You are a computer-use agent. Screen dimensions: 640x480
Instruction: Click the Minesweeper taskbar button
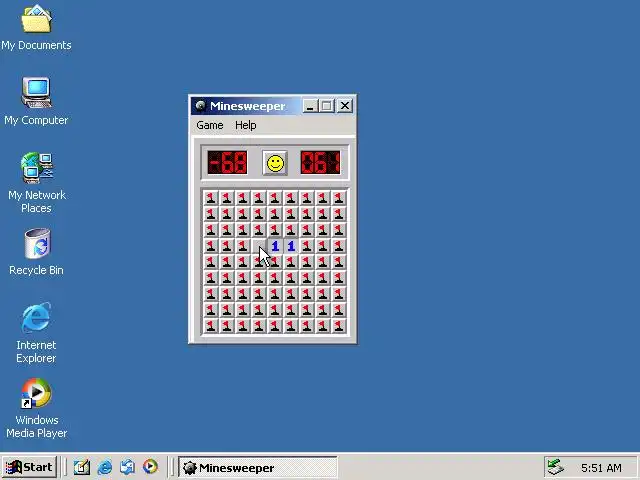pos(258,468)
